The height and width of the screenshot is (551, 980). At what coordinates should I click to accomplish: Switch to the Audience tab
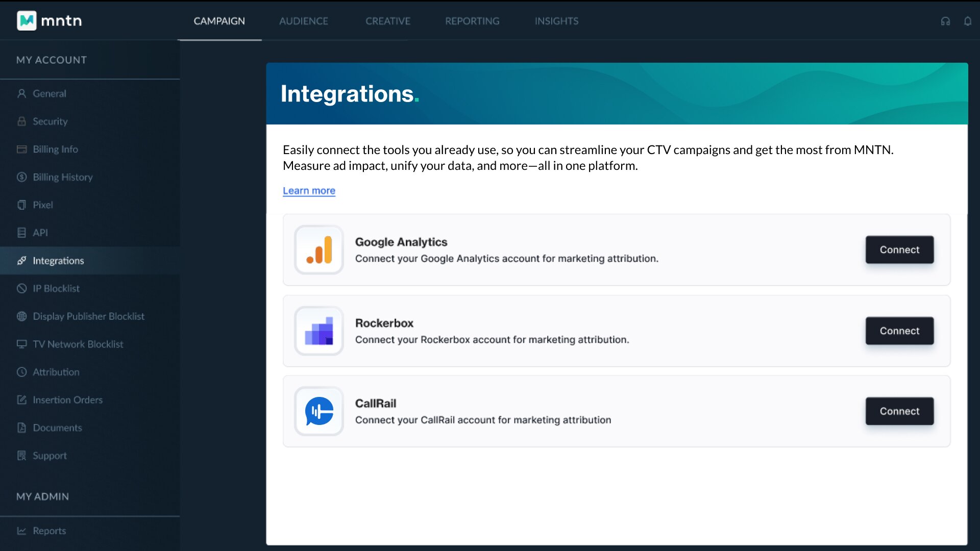tap(304, 21)
